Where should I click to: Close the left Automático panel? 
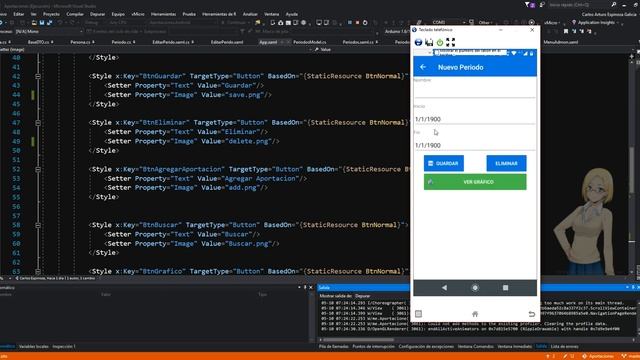311,287
